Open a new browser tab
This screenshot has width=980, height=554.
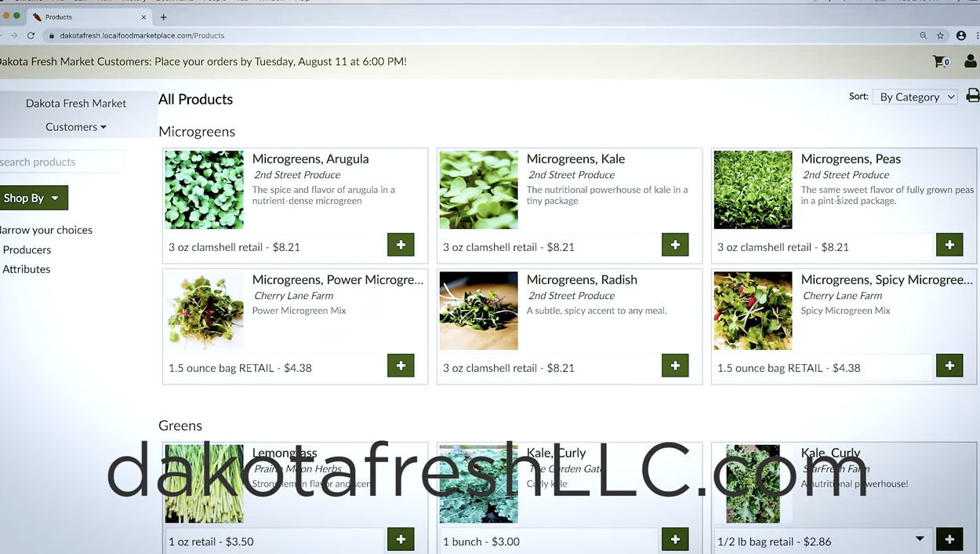coord(163,16)
